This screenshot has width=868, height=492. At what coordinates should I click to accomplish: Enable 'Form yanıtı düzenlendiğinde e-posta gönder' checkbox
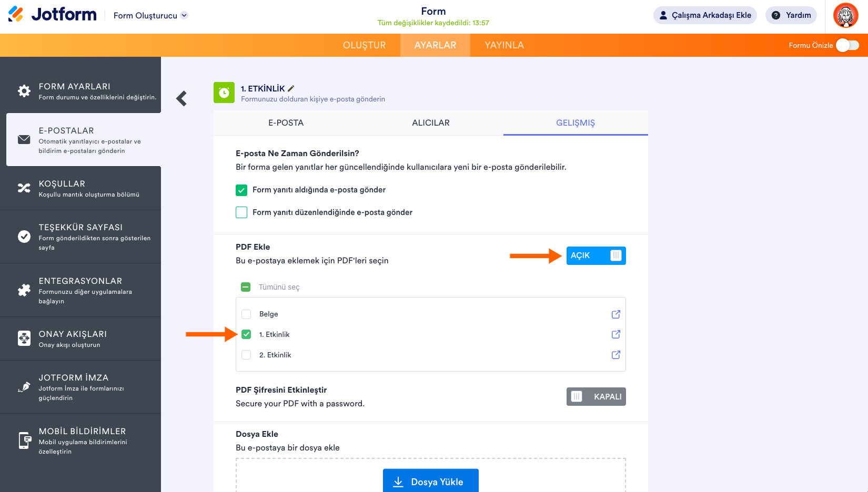pyautogui.click(x=241, y=212)
